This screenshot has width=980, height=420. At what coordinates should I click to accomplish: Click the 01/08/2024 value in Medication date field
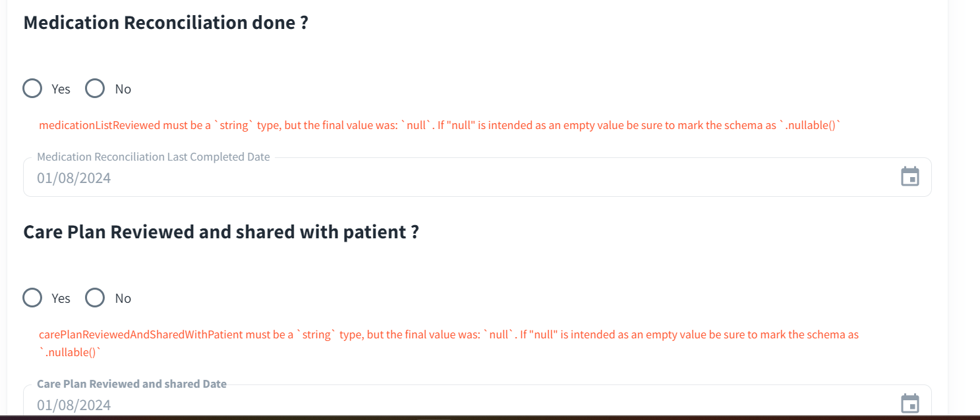[74, 178]
